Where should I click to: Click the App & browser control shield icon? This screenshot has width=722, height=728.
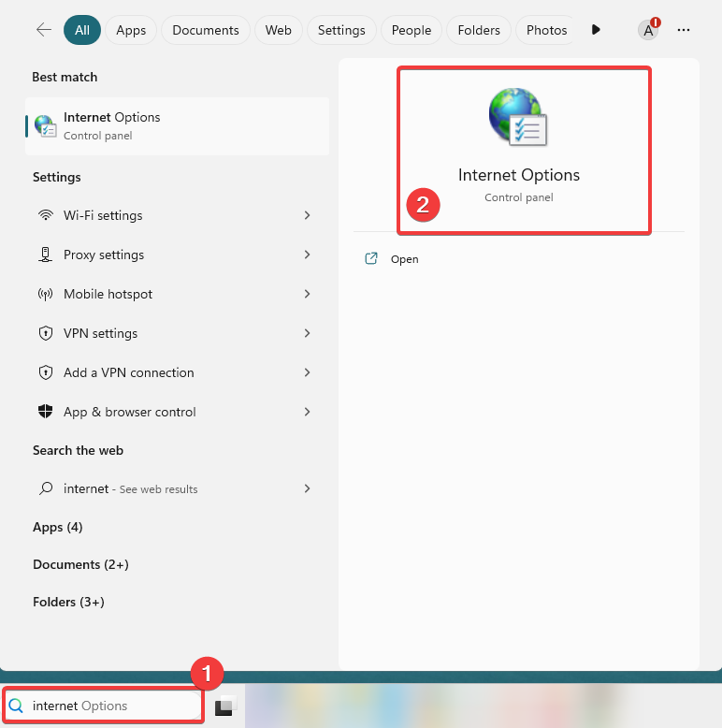pyautogui.click(x=46, y=412)
